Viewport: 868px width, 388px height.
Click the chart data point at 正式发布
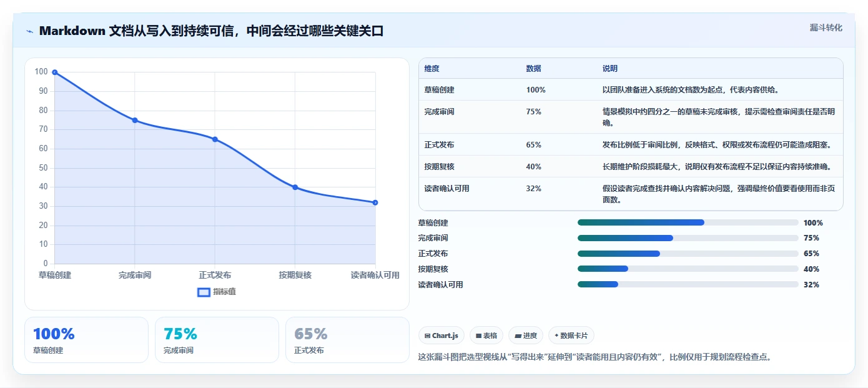pyautogui.click(x=215, y=139)
